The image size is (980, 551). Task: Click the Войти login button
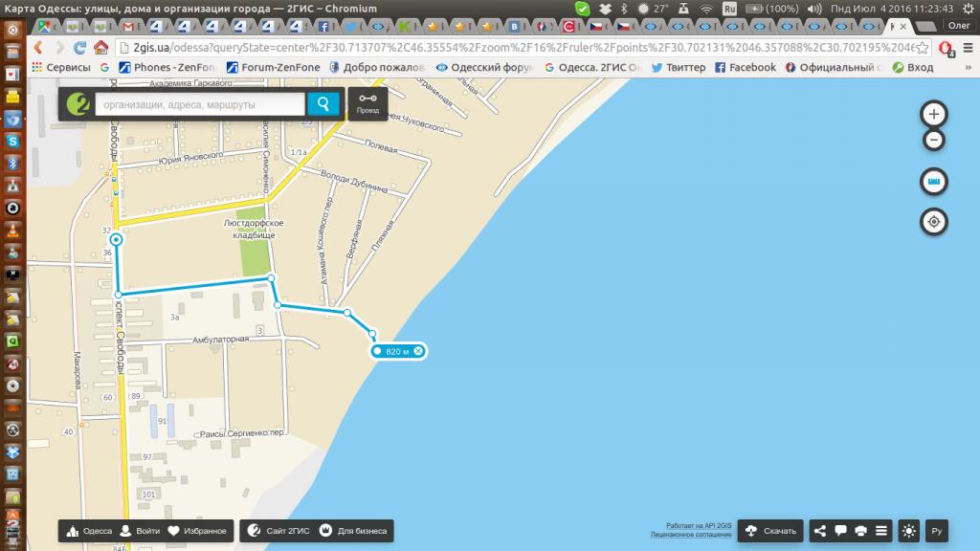tap(140, 531)
